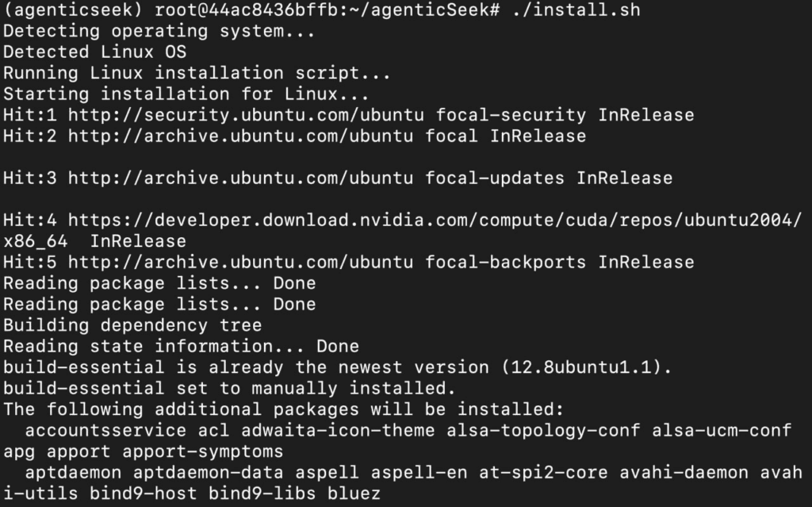Click the 'Building dependency tree' line

[132, 325]
